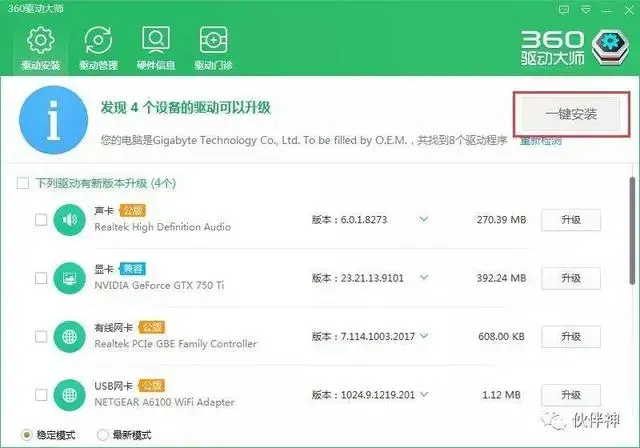Screen dimensions: 640x448
Task: Expand version dropdown for 23.21.13.9101
Action: pyautogui.click(x=424, y=278)
